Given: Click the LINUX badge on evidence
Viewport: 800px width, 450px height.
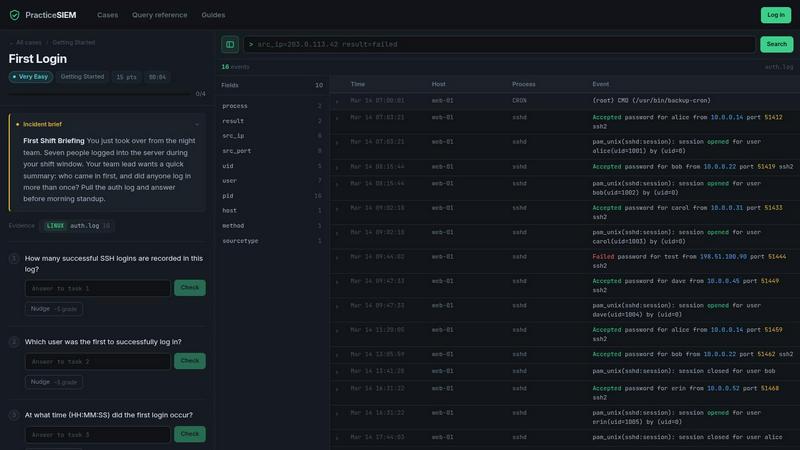Looking at the screenshot, I should tap(55, 226).
